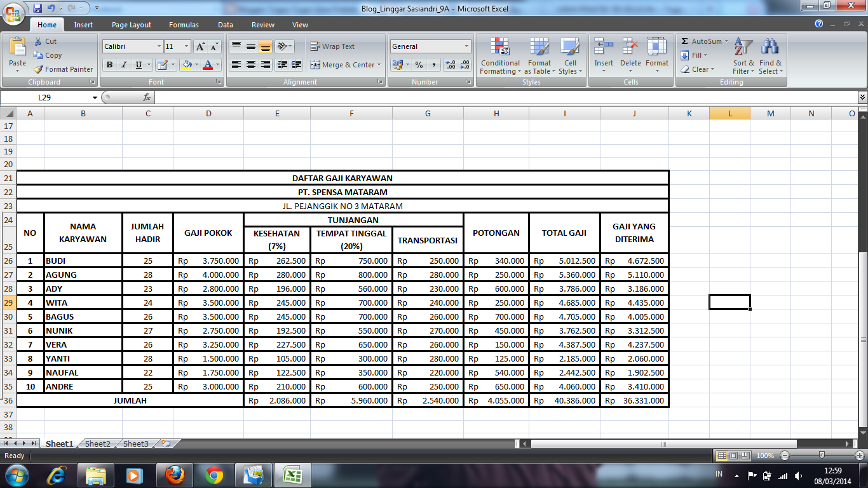Image resolution: width=868 pixels, height=488 pixels.
Task: Open Sort & Filter options
Action: (x=743, y=56)
